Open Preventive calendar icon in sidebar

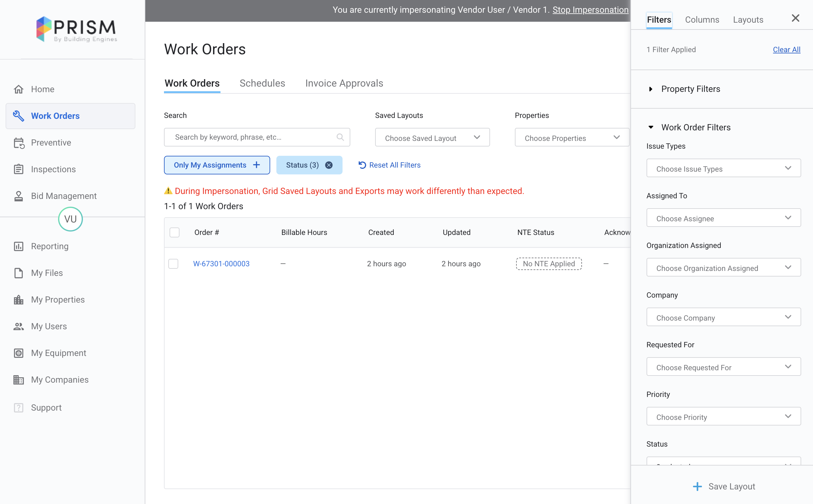(x=19, y=143)
